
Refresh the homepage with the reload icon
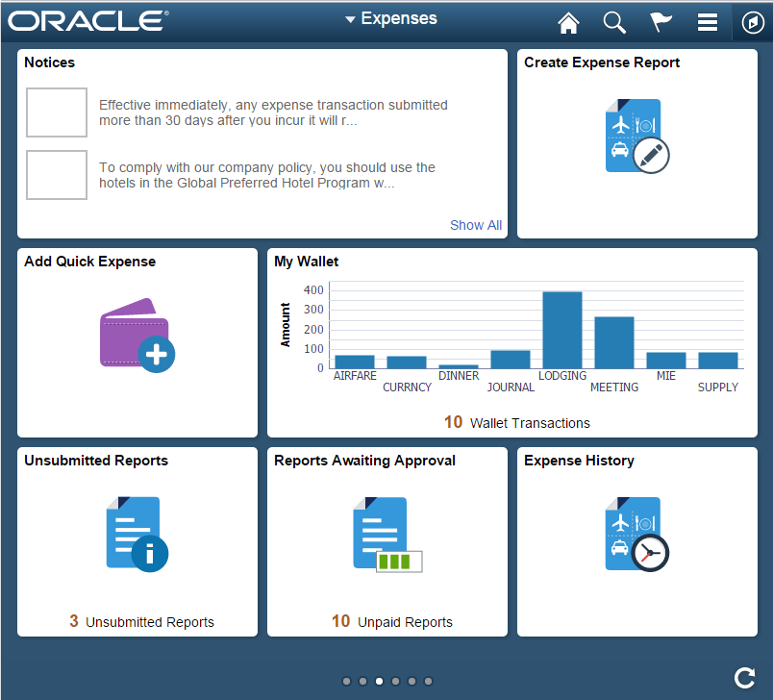744,678
